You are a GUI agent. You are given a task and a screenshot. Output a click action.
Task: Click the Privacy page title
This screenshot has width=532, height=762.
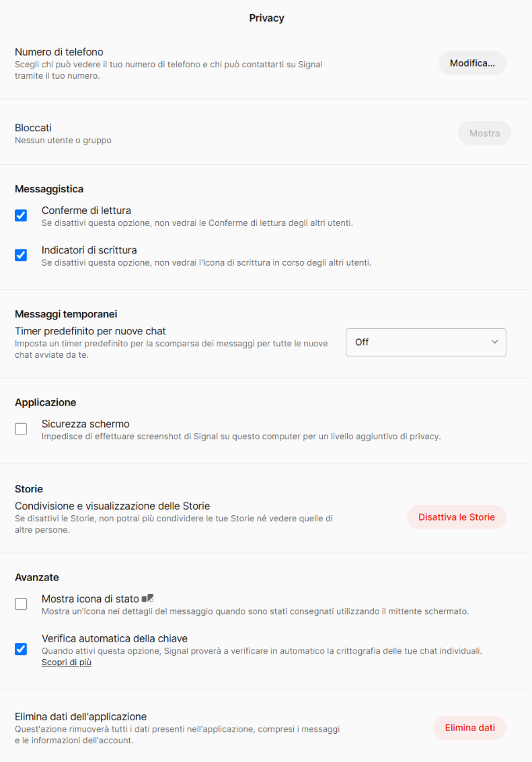266,18
